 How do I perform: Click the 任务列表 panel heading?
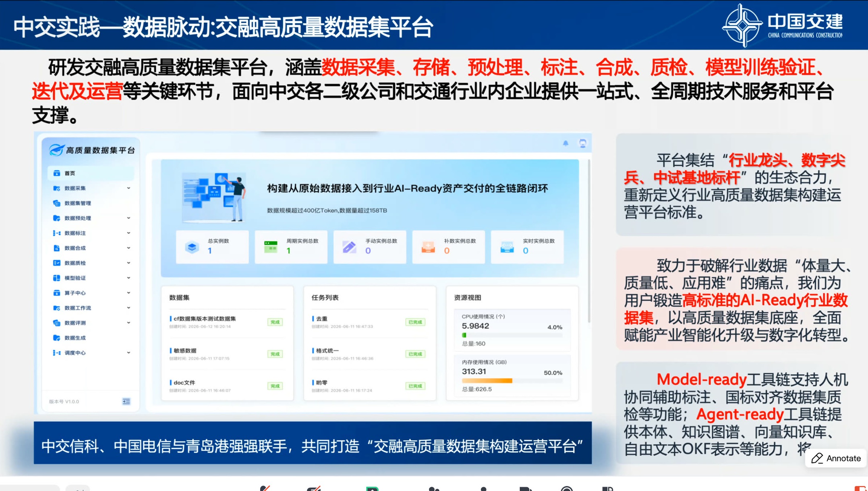325,297
